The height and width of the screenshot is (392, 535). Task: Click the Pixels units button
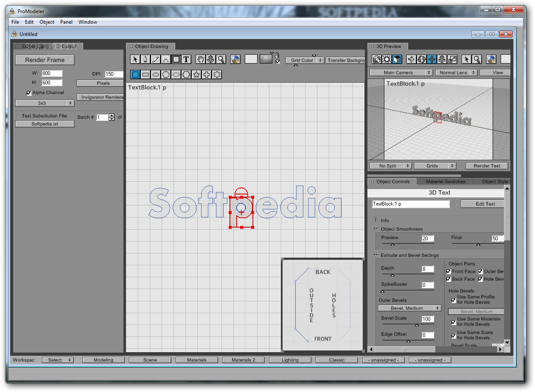100,83
